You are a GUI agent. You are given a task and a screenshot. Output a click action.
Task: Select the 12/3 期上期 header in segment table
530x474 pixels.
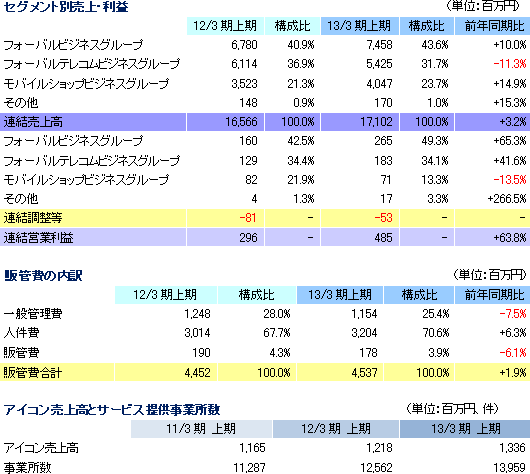pos(225,26)
